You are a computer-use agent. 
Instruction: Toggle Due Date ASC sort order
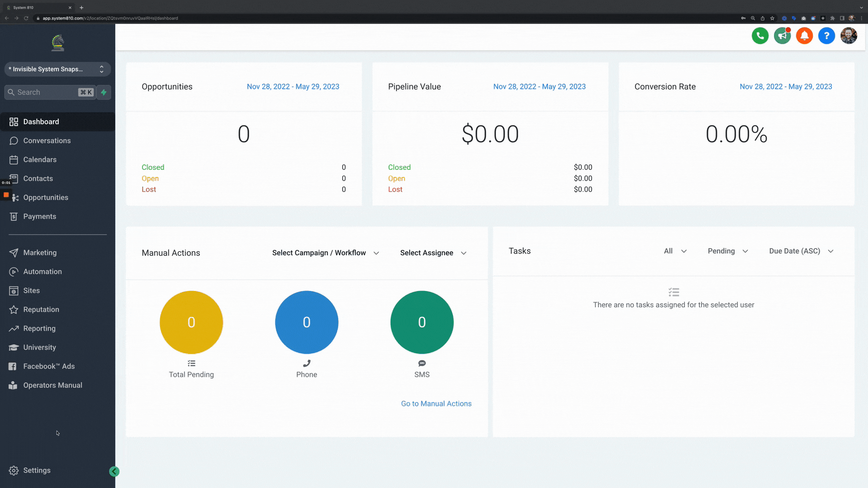pyautogui.click(x=801, y=251)
